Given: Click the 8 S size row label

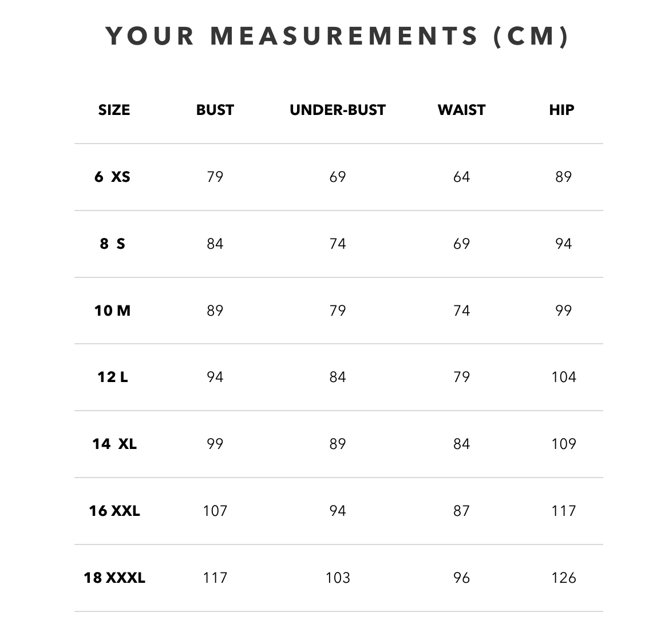Looking at the screenshot, I should pos(113,244).
